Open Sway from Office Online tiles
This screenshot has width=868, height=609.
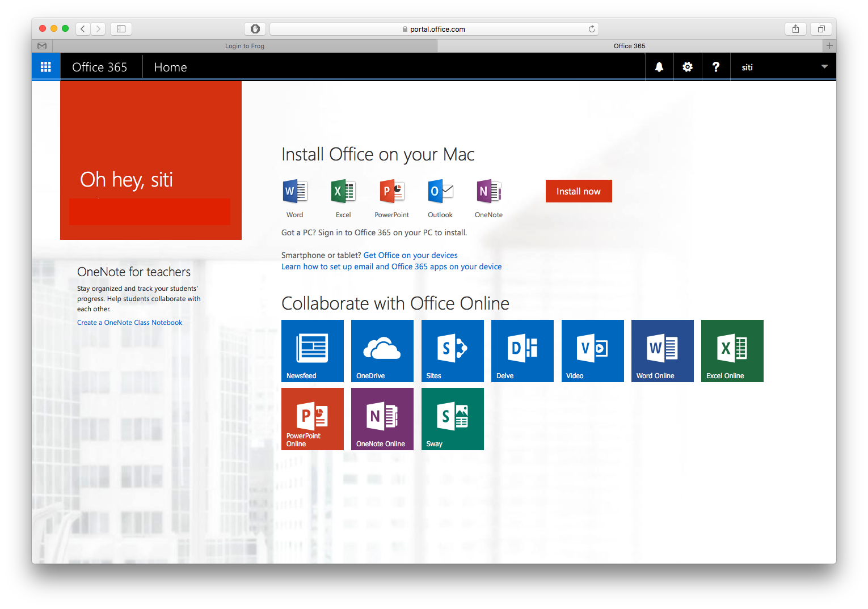click(452, 418)
